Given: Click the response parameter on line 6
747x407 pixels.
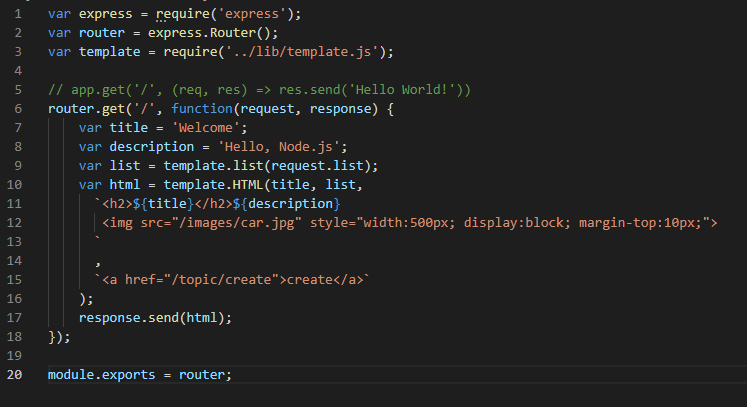Looking at the screenshot, I should pyautogui.click(x=340, y=109).
